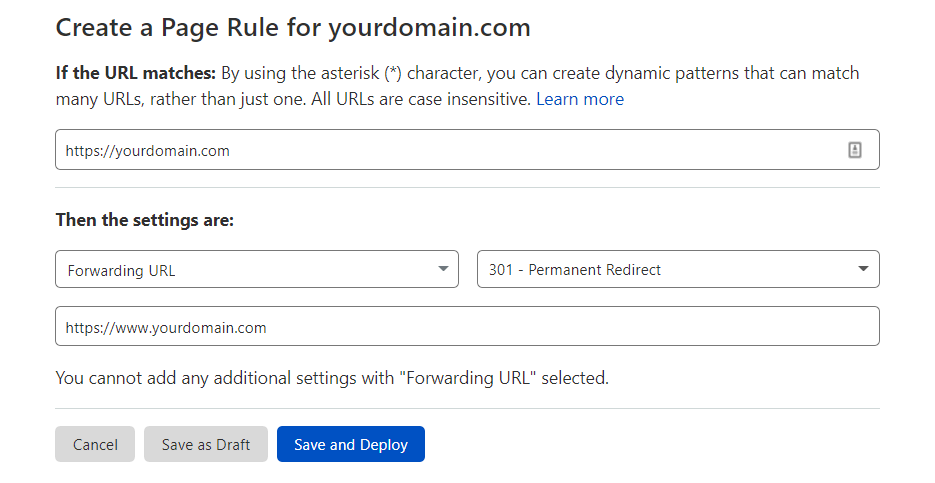
Task: Click the bold 'If the URL matches:' label
Action: (x=136, y=73)
